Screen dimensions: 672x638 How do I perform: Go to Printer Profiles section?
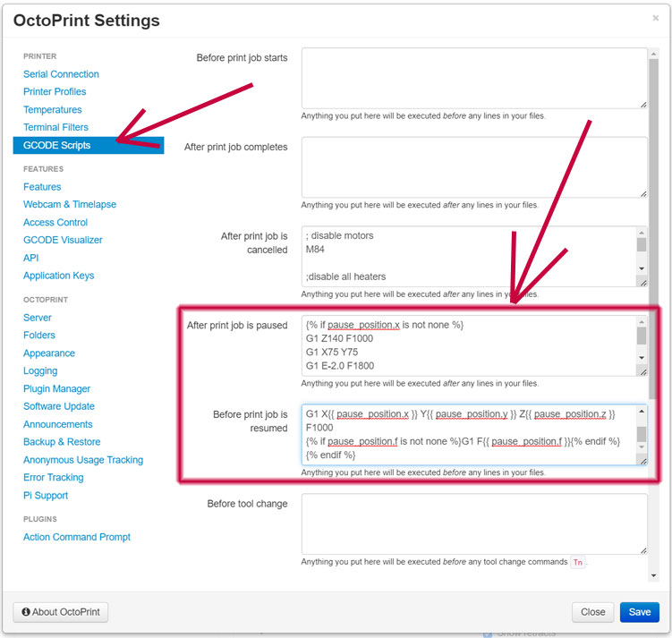pyautogui.click(x=55, y=91)
